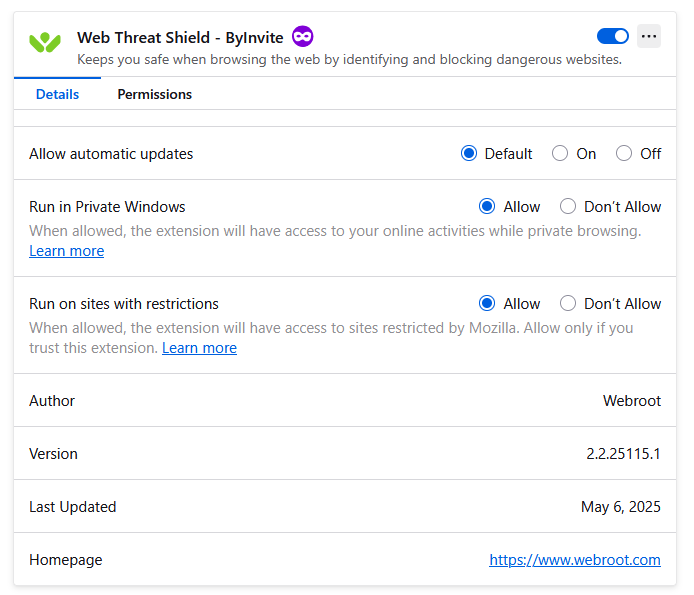Screen dimensions: 694x595
Task: Click the Author row label
Action: pyautogui.click(x=52, y=401)
